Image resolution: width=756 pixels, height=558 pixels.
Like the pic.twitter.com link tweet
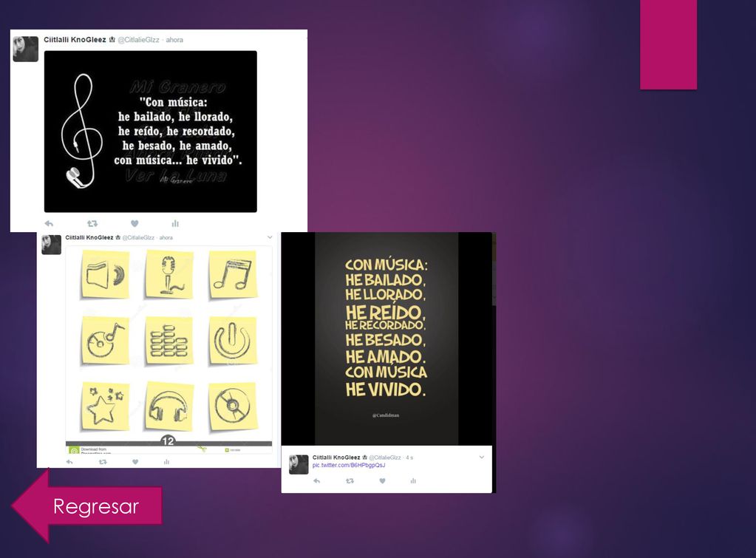coord(382,481)
